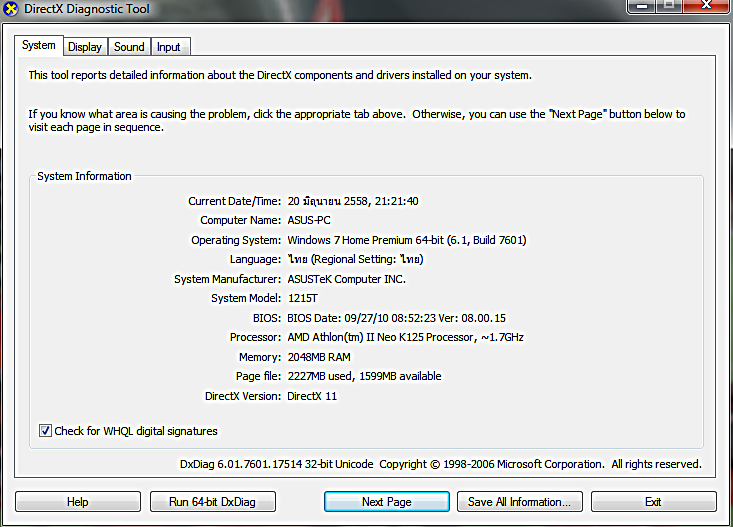733x527 pixels.
Task: Click the DirectX Diagnostic Tool title icon
Action: coord(10,8)
